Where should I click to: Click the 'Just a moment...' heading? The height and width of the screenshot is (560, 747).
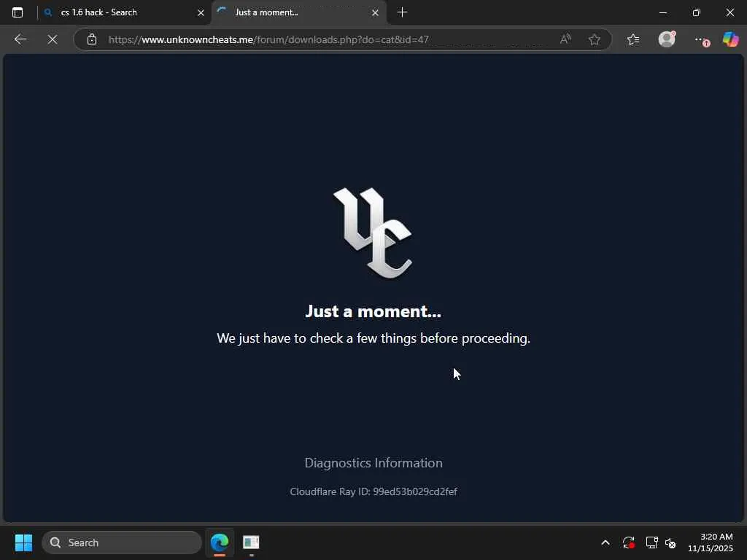373,311
